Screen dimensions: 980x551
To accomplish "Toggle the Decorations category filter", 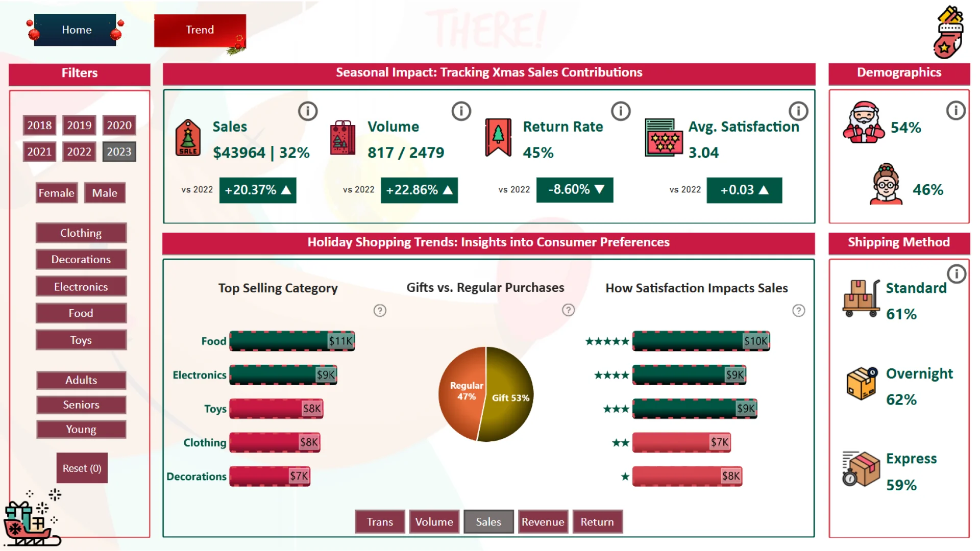I will 81,259.
